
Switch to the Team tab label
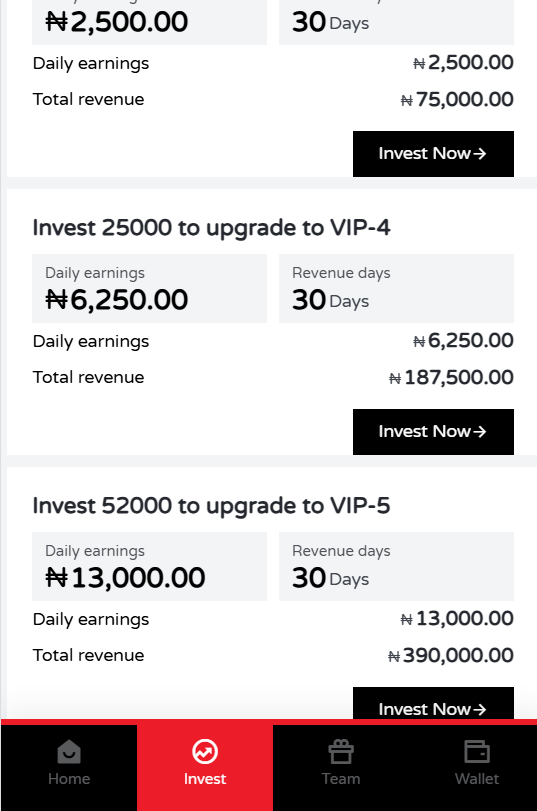pyautogui.click(x=341, y=778)
